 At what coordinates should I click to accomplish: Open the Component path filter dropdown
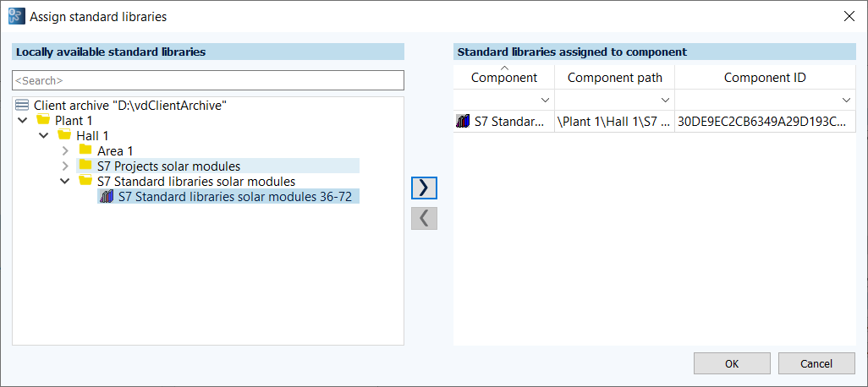[x=666, y=100]
